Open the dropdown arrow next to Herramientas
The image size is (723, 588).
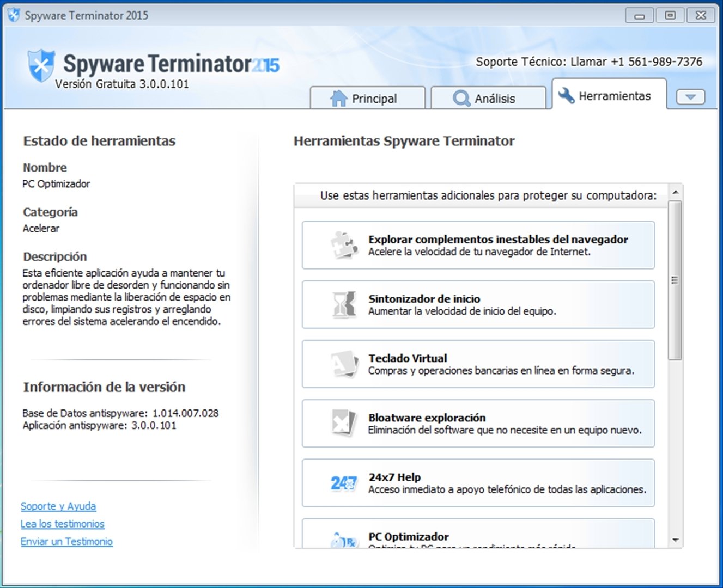coord(690,97)
